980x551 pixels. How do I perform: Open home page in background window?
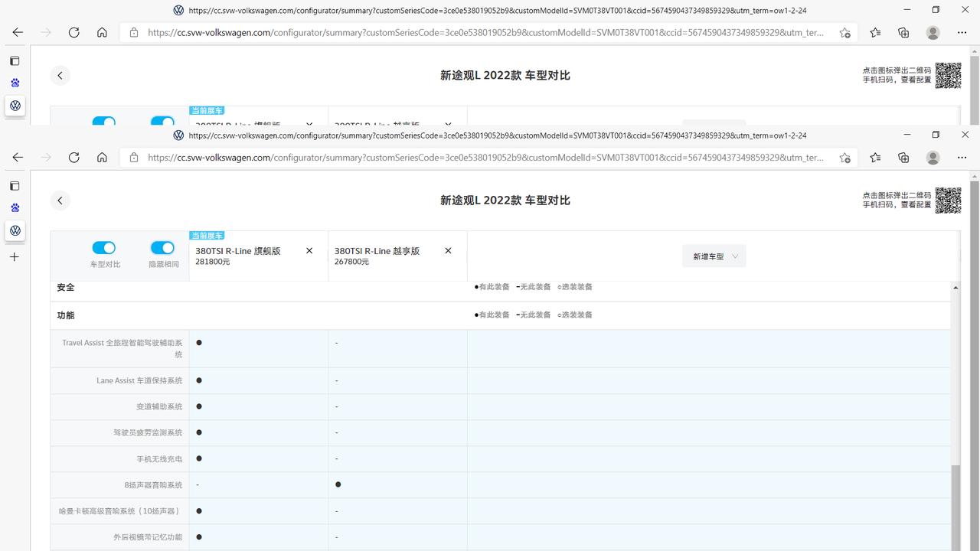click(102, 32)
